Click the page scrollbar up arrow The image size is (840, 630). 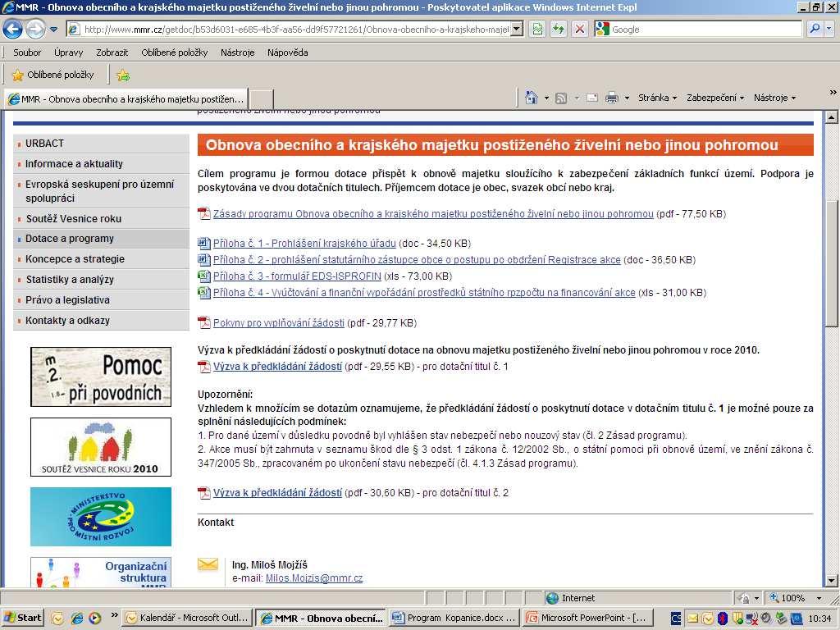(832, 117)
